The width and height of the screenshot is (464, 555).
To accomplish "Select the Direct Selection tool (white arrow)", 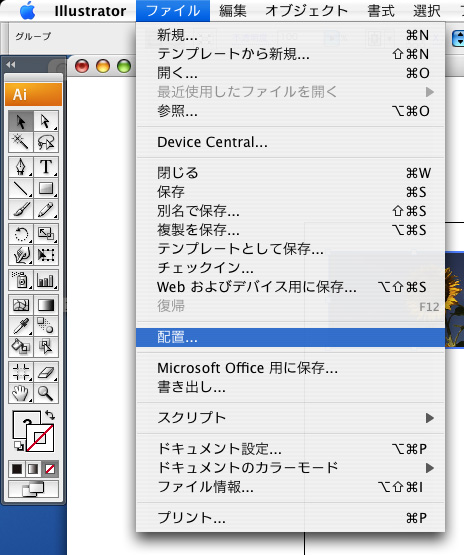I will 46,121.
